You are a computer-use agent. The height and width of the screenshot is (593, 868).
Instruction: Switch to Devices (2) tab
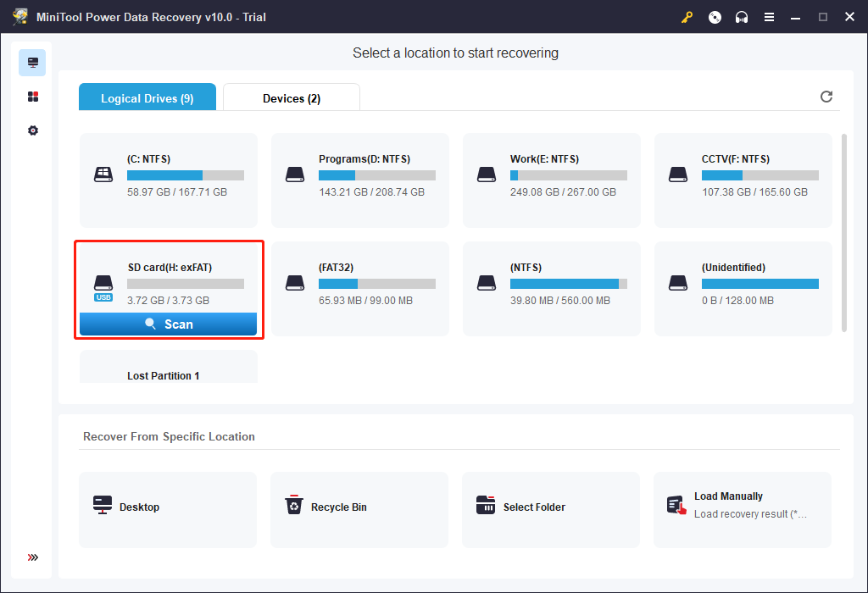pos(292,97)
